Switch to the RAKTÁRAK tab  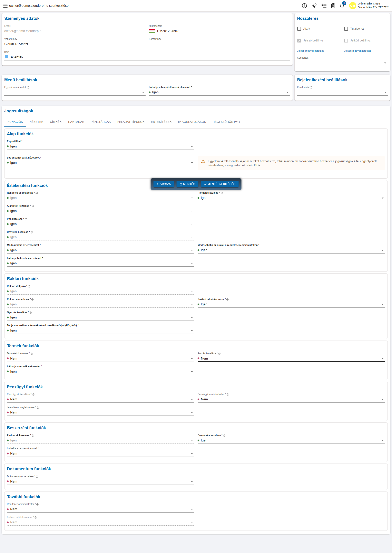[x=76, y=122]
